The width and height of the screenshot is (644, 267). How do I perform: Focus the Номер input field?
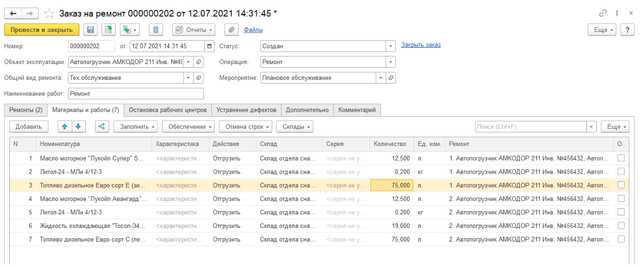92,46
